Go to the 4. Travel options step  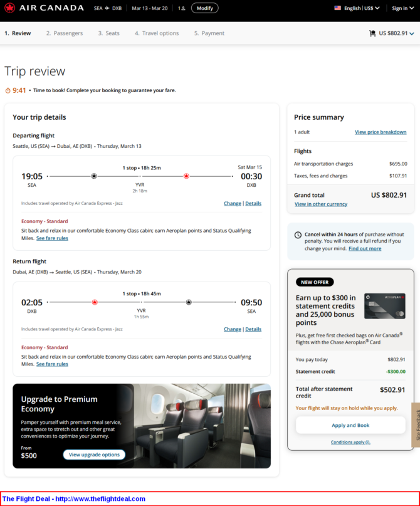[x=157, y=33]
